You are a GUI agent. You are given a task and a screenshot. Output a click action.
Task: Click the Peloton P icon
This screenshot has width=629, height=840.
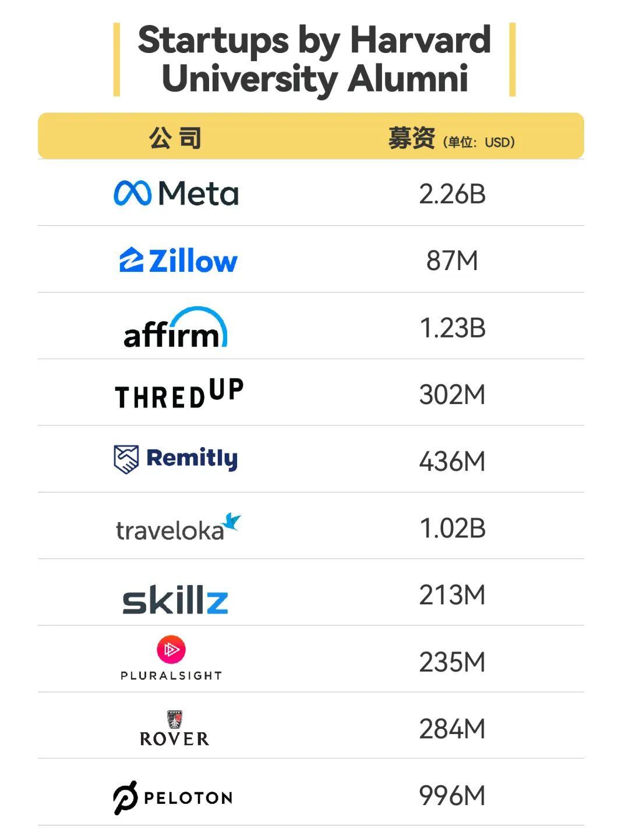point(125,797)
